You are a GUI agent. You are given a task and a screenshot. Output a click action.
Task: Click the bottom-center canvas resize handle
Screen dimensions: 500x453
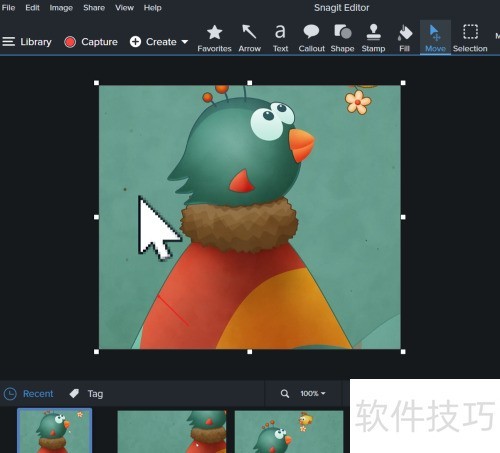(250, 352)
